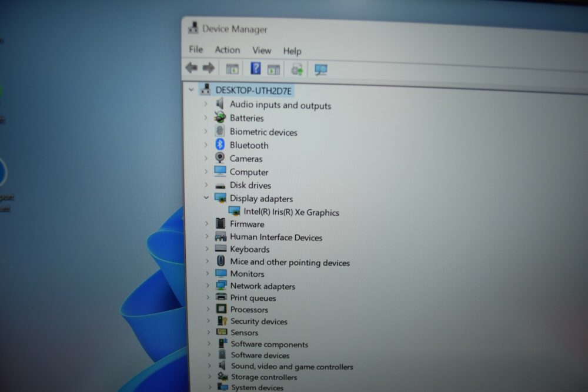The image size is (588, 392).
Task: Select the Software components label
Action: point(269,344)
